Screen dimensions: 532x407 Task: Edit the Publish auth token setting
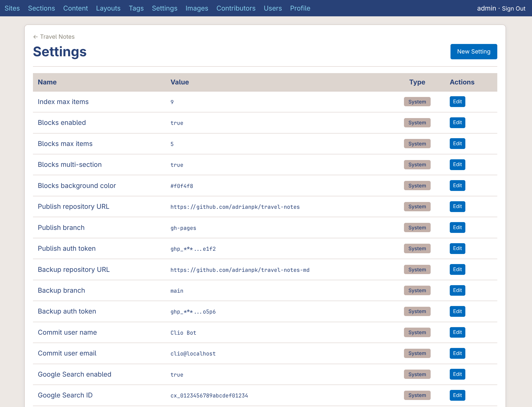tap(457, 248)
